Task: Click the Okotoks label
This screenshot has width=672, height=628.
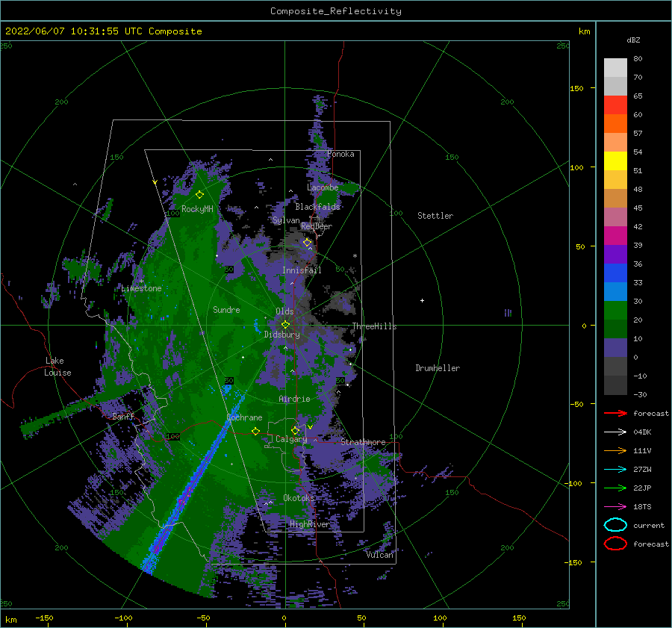Action: click(299, 497)
